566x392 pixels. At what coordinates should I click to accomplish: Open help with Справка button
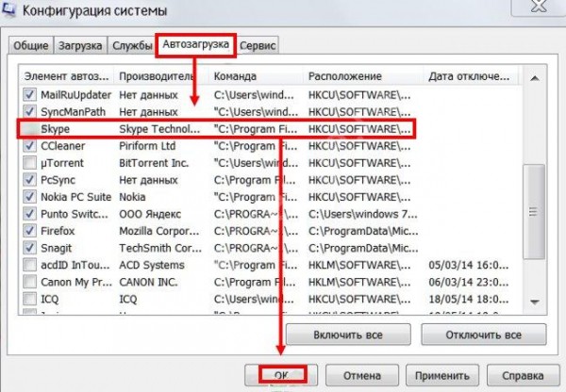[x=523, y=375]
